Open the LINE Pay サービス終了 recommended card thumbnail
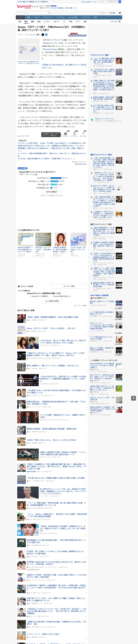The height and width of the screenshot is (644, 138). 43,239
